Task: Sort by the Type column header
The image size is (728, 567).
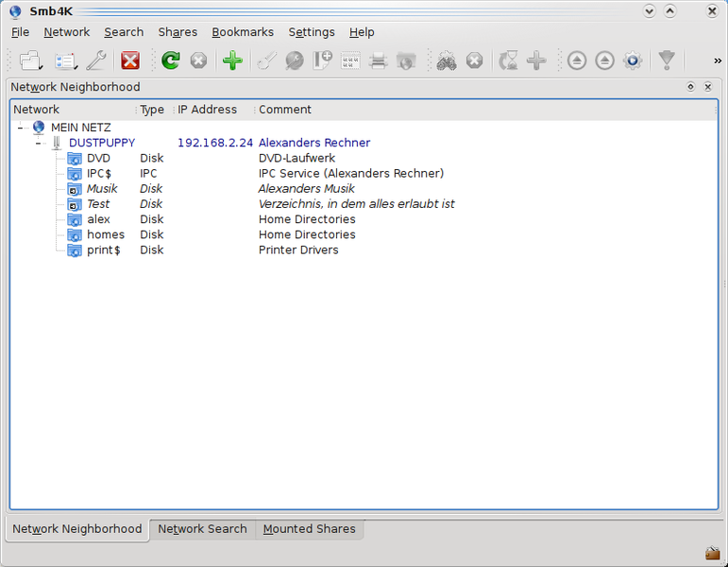Action: [155, 110]
